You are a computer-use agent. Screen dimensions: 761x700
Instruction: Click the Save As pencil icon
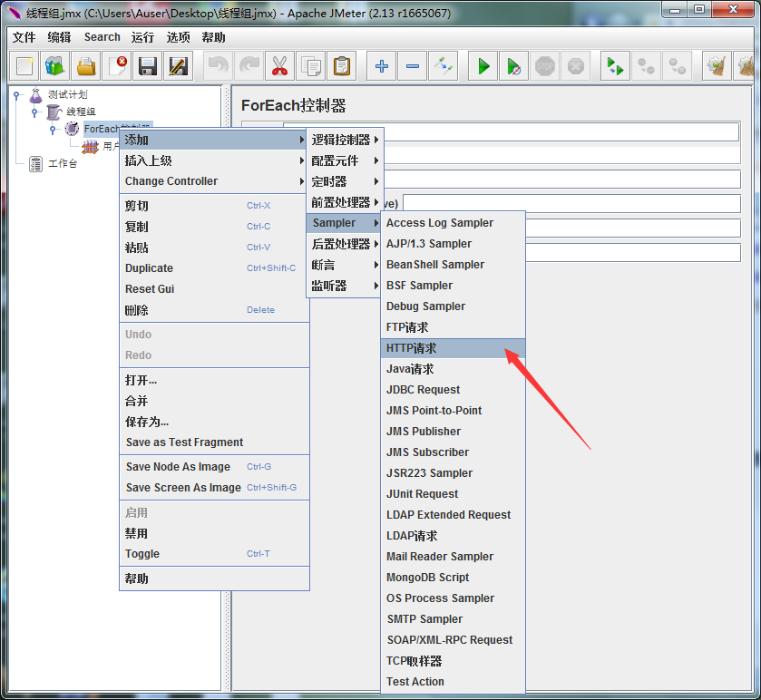[x=179, y=66]
